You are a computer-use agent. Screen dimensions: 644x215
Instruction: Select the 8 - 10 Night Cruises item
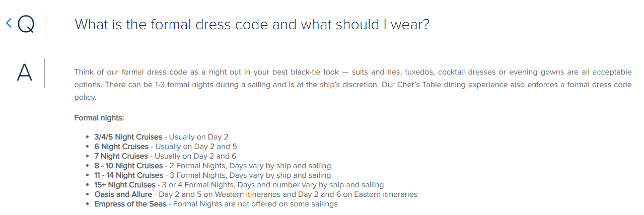[x=212, y=166]
